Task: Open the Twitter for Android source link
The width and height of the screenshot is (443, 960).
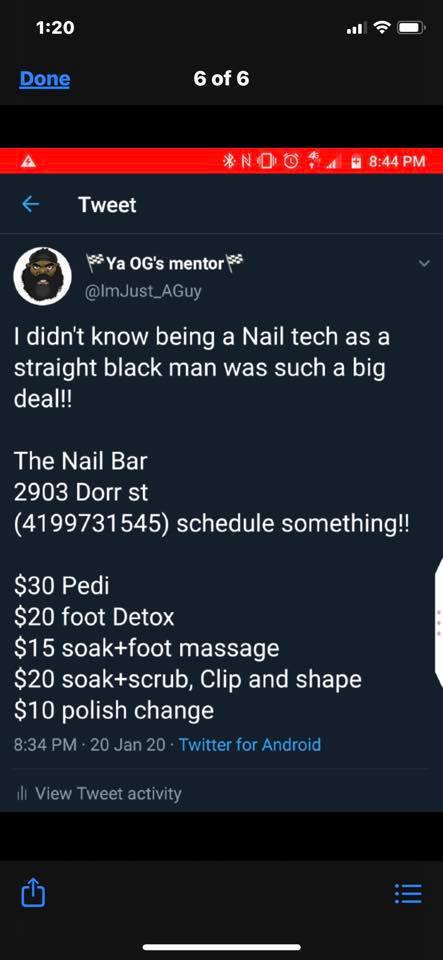Action: click(250, 744)
